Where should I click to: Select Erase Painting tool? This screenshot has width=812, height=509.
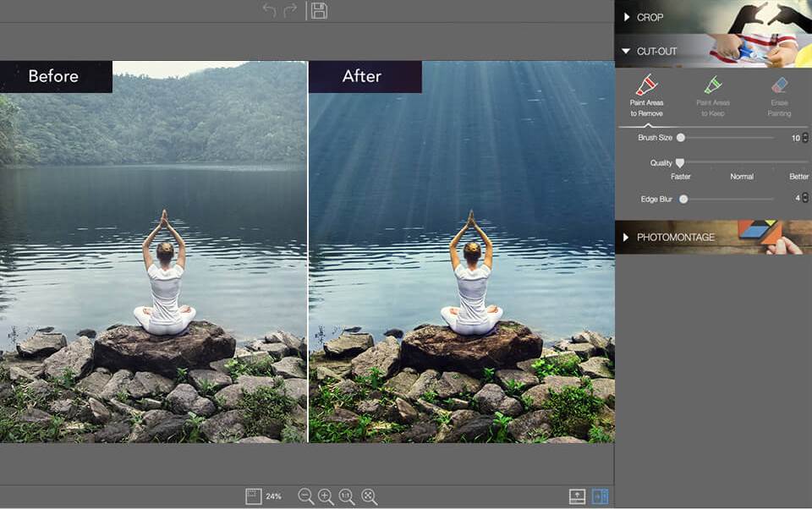[x=779, y=96]
